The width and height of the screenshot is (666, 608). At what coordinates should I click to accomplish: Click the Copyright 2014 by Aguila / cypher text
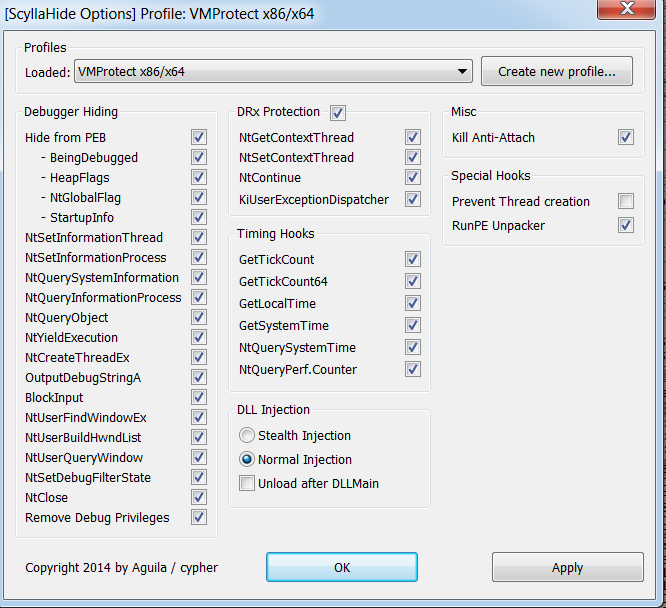pyautogui.click(x=121, y=568)
